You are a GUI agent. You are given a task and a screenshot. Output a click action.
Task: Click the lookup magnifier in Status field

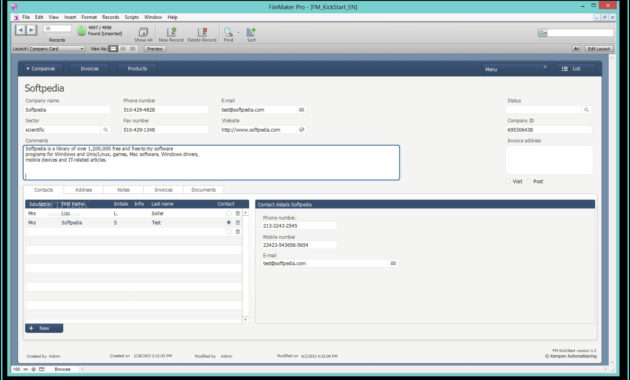586,110
